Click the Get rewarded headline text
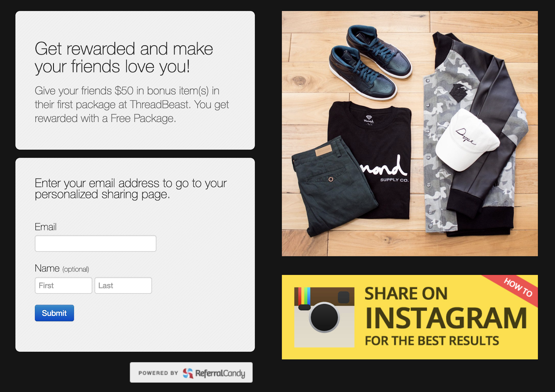Screen dimensions: 555x392 tap(123, 58)
